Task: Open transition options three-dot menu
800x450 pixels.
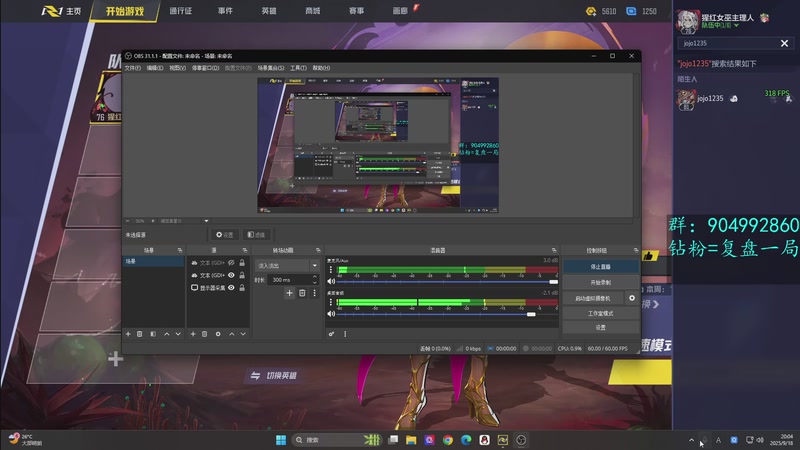Action: pyautogui.click(x=314, y=293)
